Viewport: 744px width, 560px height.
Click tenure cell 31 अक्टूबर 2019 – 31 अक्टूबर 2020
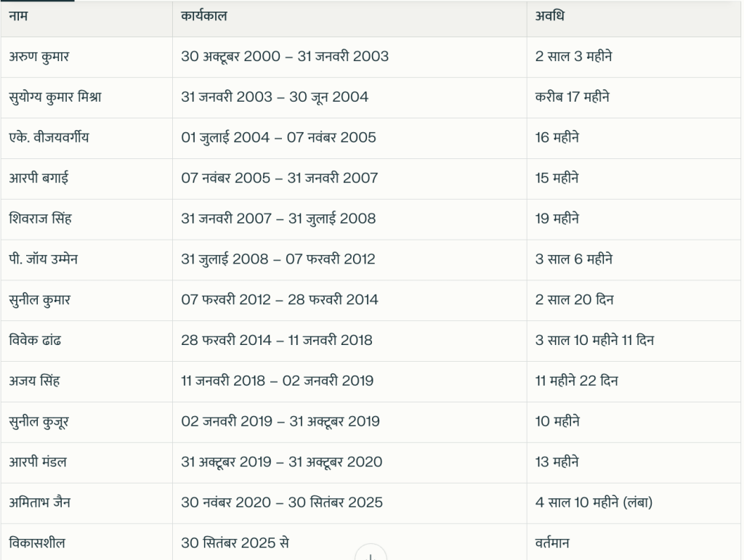(281, 463)
